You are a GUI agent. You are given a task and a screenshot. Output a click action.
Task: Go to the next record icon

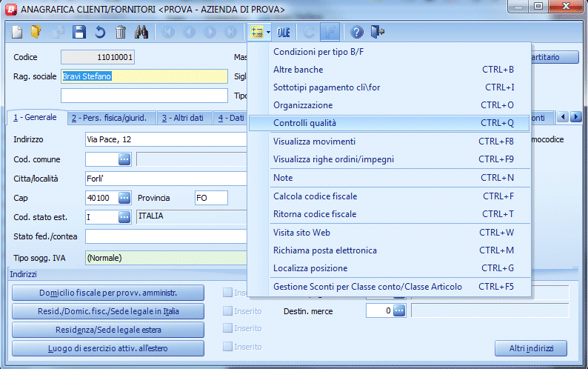click(x=210, y=33)
